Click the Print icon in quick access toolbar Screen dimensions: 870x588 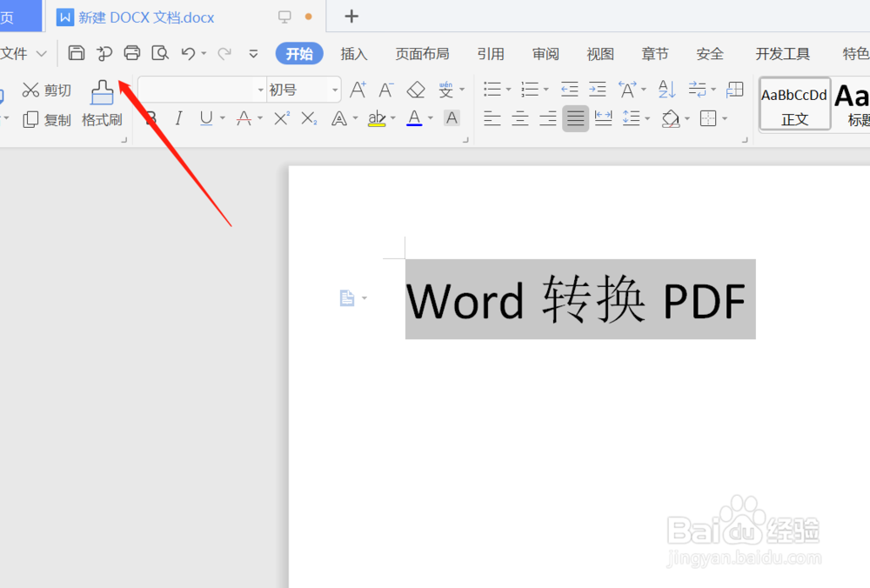(x=132, y=53)
